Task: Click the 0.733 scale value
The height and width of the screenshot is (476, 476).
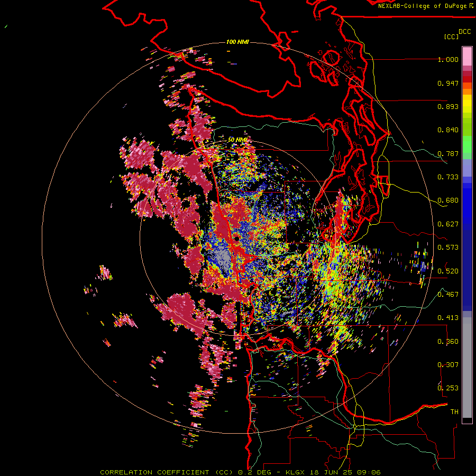Action: 448,177
